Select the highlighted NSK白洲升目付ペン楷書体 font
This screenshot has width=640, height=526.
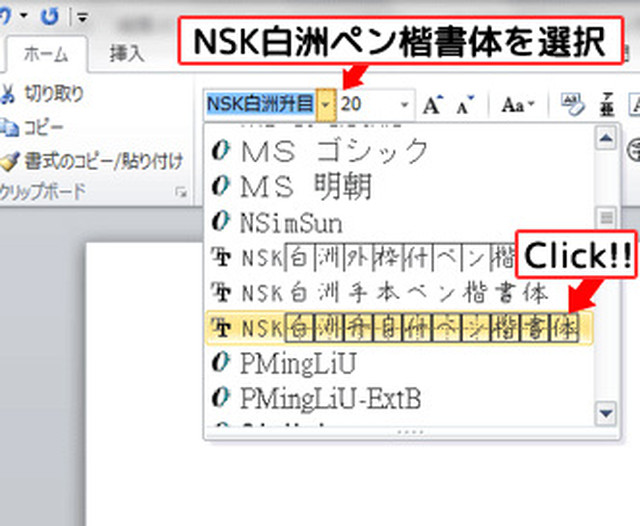pos(399,328)
